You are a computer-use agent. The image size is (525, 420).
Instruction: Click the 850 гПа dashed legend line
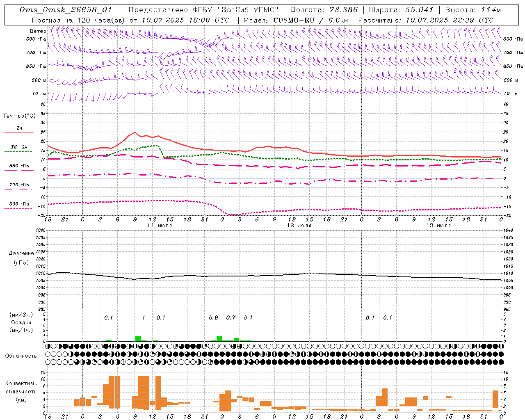19,170
